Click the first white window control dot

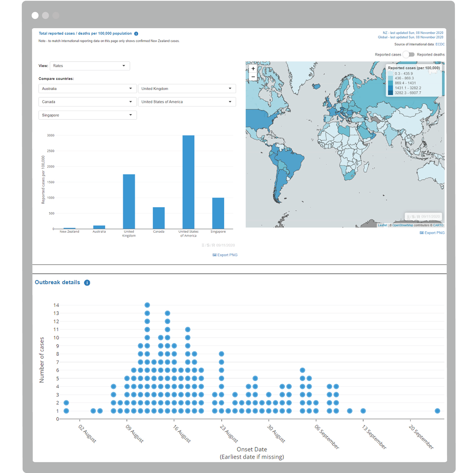coord(35,15)
